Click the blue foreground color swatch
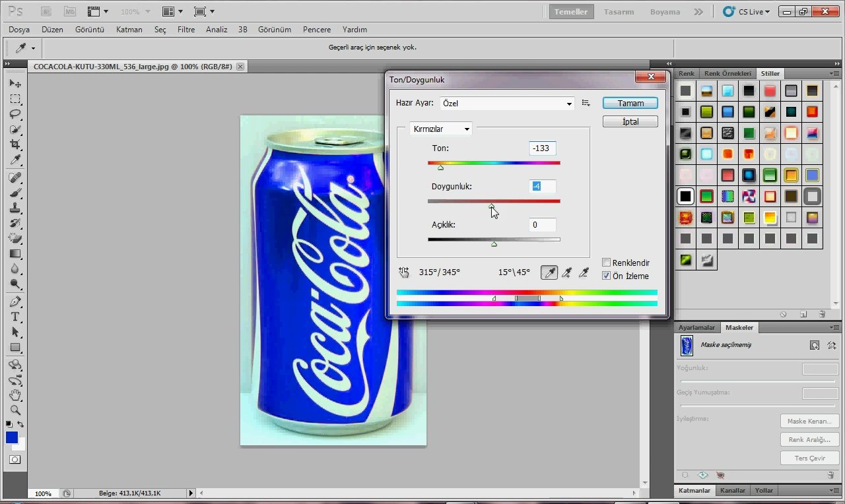Image resolution: width=845 pixels, height=504 pixels. click(12, 438)
